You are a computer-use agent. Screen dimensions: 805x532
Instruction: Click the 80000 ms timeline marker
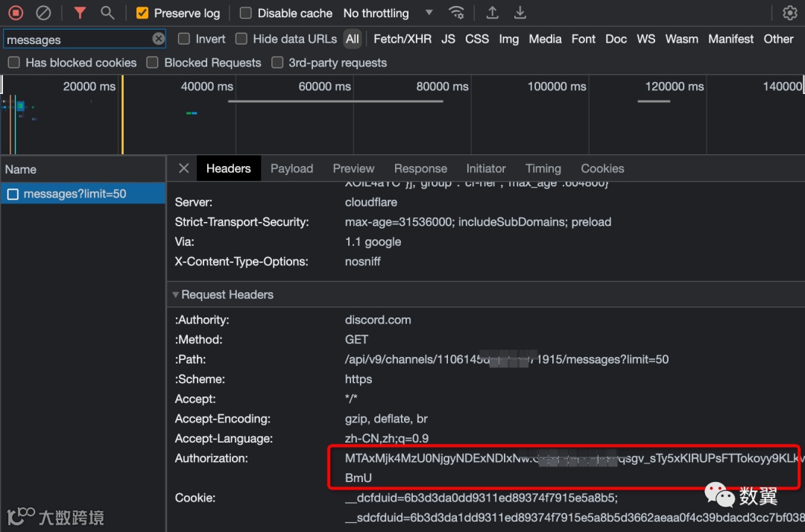pyautogui.click(x=442, y=86)
